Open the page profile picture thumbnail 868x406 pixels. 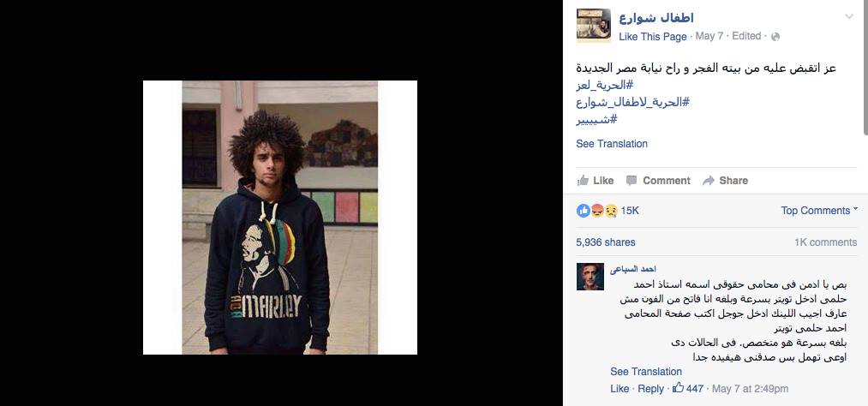tap(594, 26)
